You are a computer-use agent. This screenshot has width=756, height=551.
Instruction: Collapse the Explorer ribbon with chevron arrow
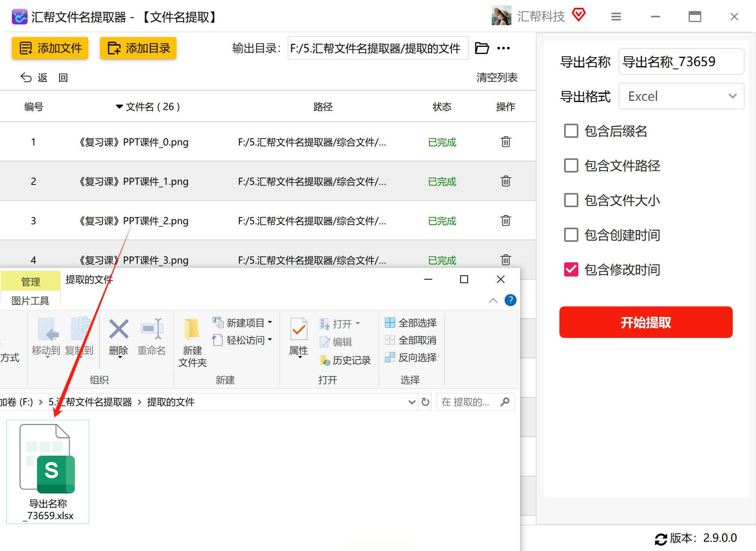[493, 301]
